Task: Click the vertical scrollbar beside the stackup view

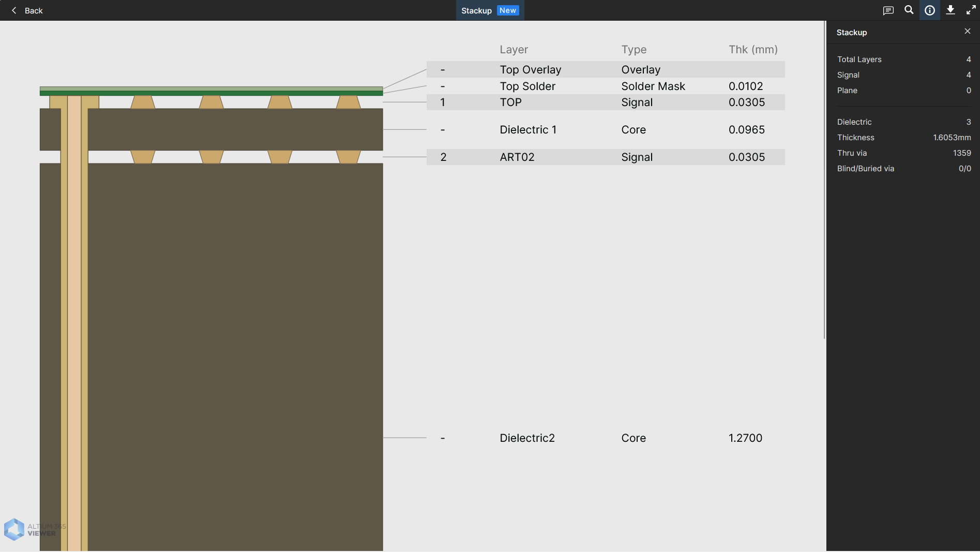Action: 824,180
